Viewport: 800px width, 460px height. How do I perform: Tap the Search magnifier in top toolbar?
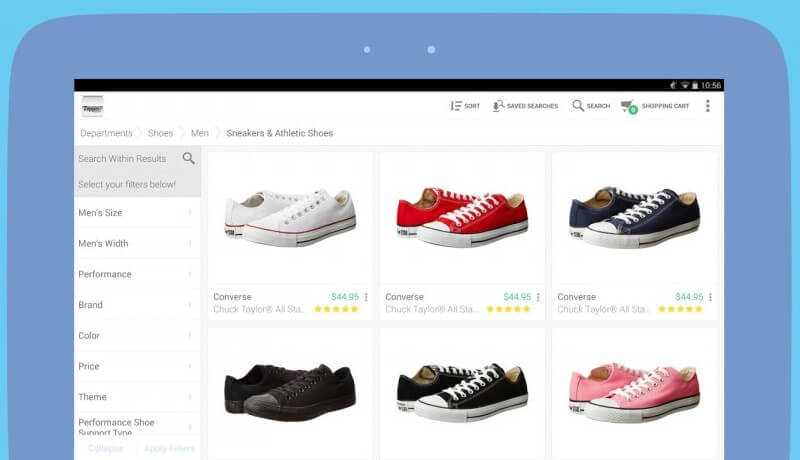click(x=578, y=106)
